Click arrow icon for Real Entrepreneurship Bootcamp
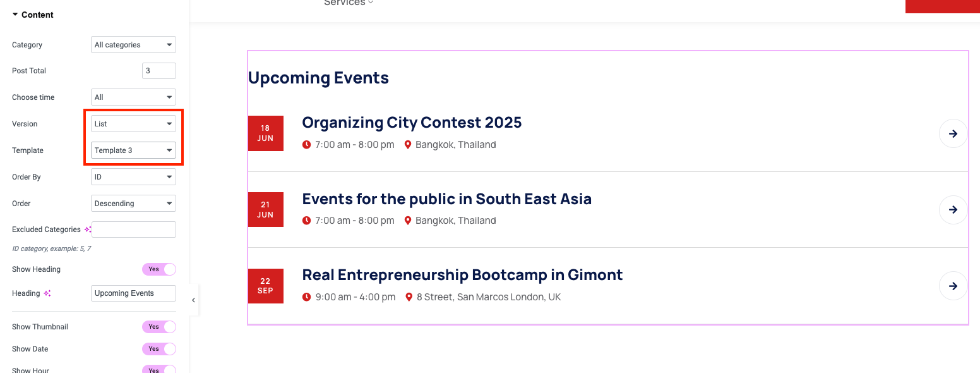Image resolution: width=980 pixels, height=373 pixels. [x=953, y=286]
